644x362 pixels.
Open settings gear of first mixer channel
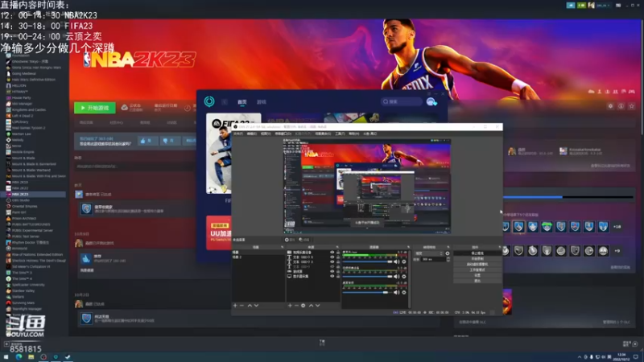pyautogui.click(x=404, y=262)
